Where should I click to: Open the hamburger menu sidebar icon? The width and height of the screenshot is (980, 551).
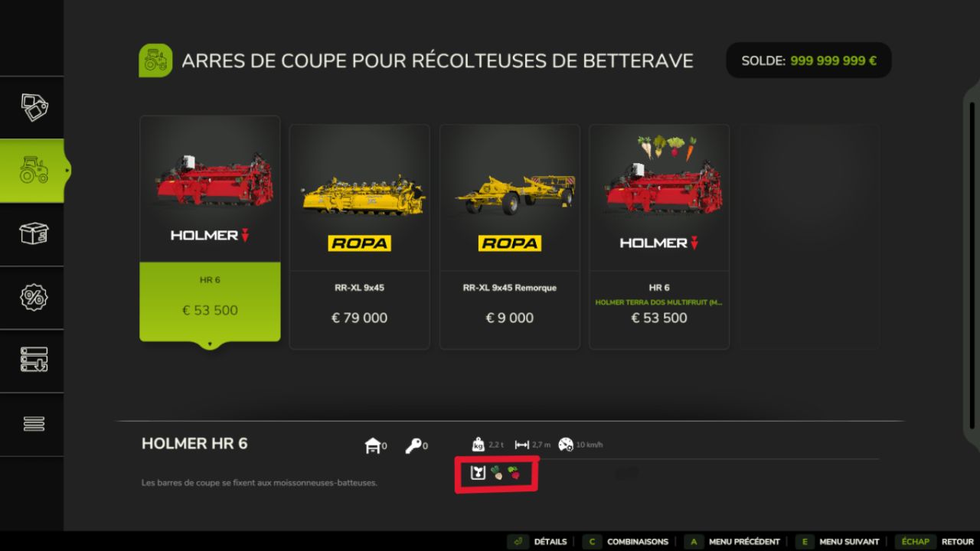(34, 423)
